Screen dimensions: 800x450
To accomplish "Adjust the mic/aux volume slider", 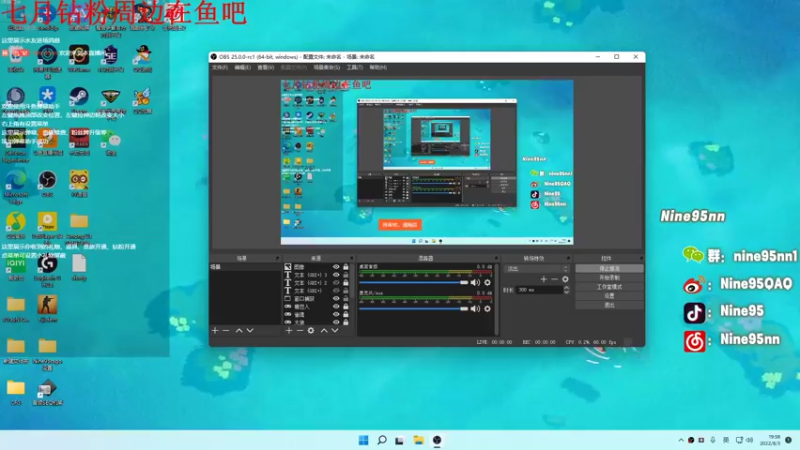I will click(x=414, y=309).
